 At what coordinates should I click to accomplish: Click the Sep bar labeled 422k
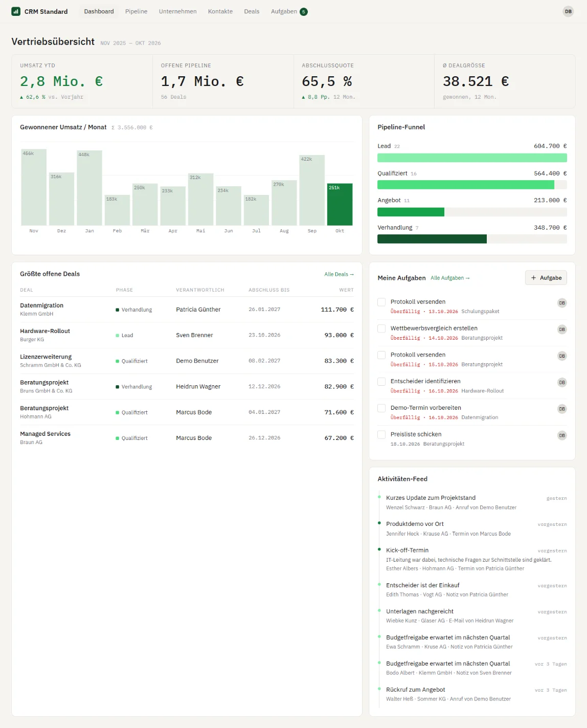click(312, 190)
